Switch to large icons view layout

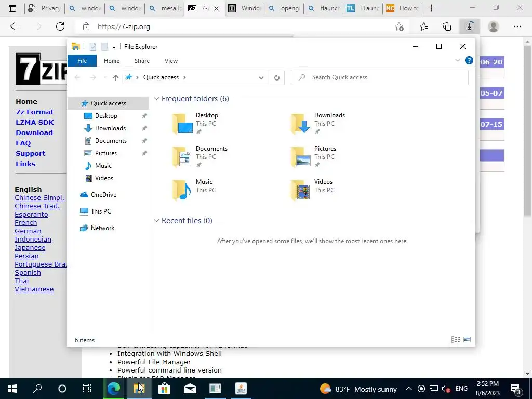click(x=467, y=340)
